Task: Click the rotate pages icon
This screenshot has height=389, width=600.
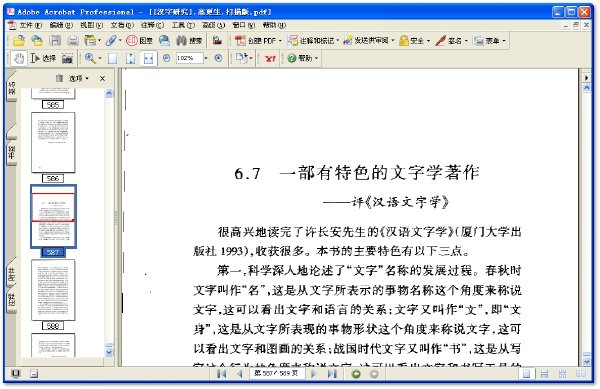Action: (x=241, y=58)
